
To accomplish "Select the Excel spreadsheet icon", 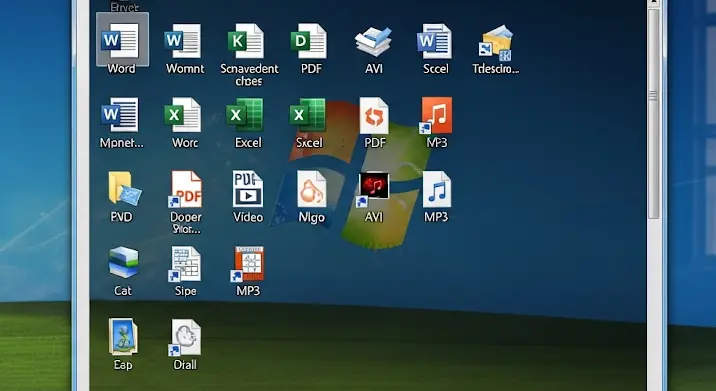I will click(246, 114).
